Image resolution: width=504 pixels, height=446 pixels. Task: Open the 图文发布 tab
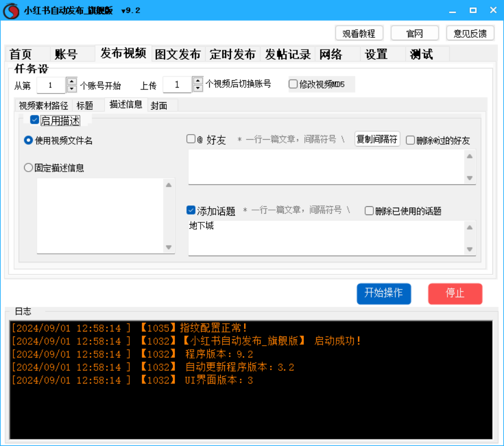click(x=178, y=54)
